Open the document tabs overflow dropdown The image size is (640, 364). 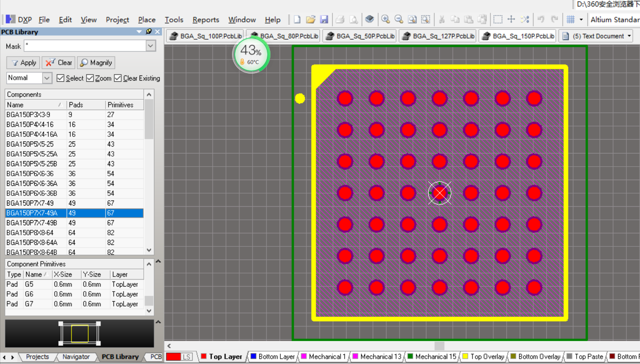(629, 36)
